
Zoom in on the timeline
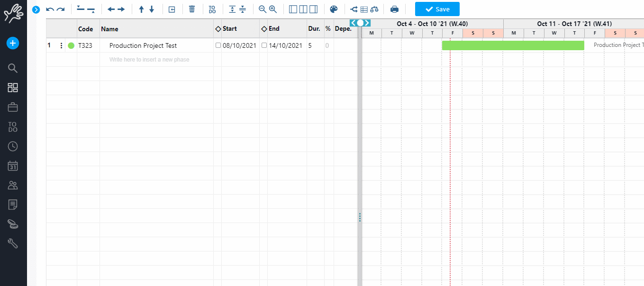[x=272, y=9]
